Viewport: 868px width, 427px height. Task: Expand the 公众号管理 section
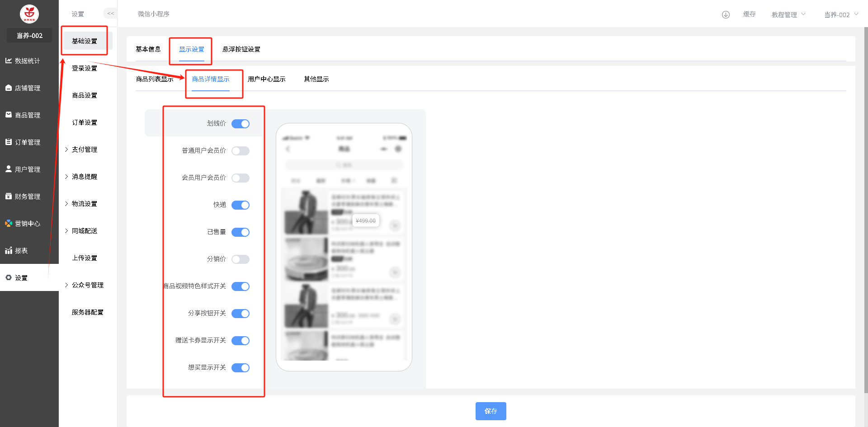tap(87, 285)
